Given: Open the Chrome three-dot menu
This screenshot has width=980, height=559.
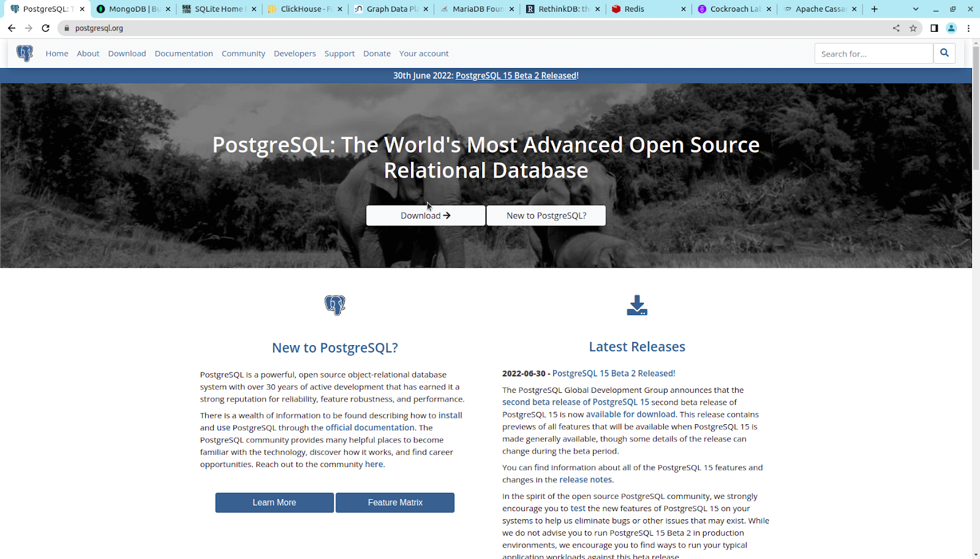Looking at the screenshot, I should (968, 28).
